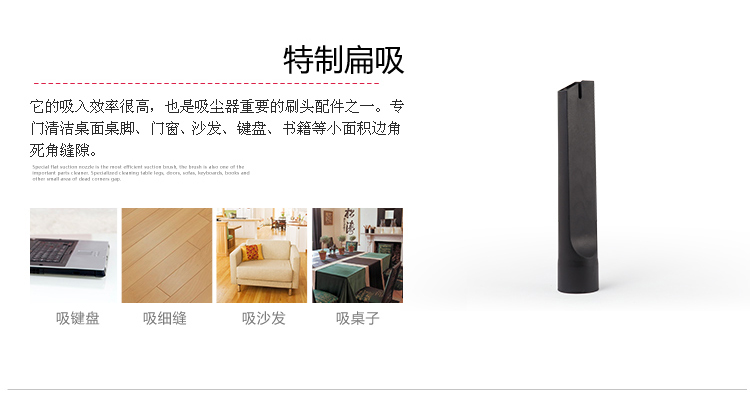
Task: Click the calligraphy artwork in table photo
Action: (x=350, y=222)
